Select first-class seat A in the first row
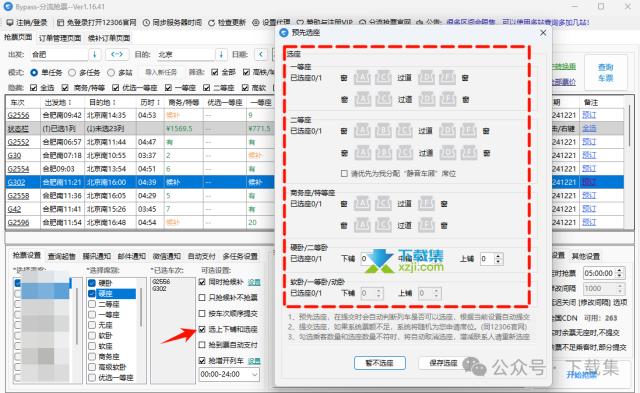Screen dimensions: 640x393 (x=362, y=78)
